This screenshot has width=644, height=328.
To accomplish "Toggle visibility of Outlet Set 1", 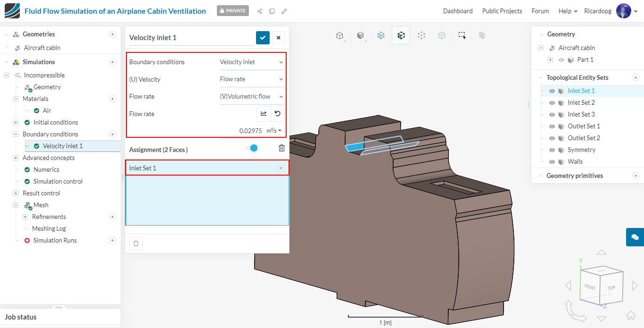I will (552, 126).
